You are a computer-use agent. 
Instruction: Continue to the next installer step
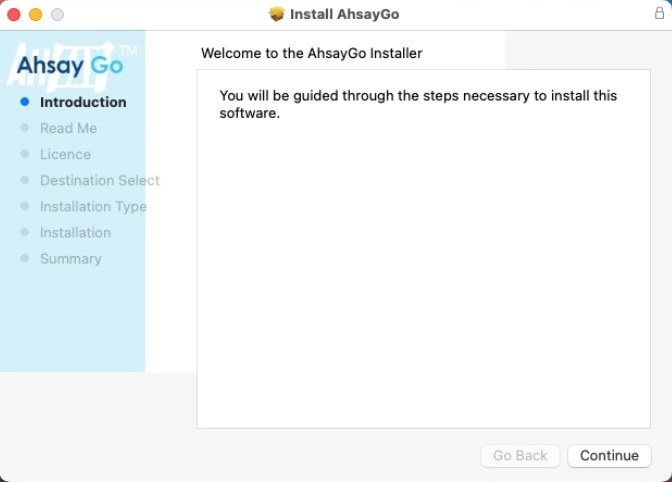(609, 455)
